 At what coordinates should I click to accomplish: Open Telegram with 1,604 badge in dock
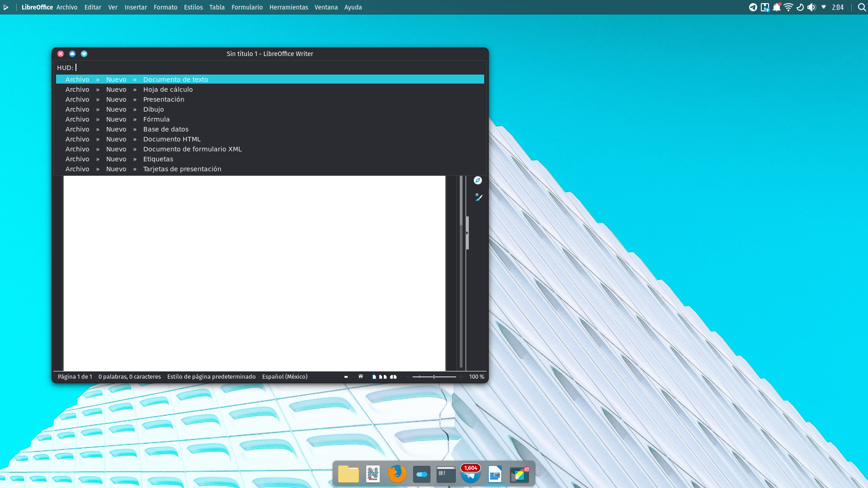471,474
